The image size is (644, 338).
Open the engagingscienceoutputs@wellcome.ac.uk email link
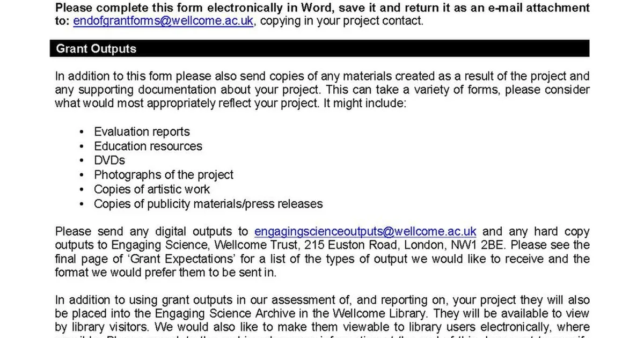(x=365, y=231)
